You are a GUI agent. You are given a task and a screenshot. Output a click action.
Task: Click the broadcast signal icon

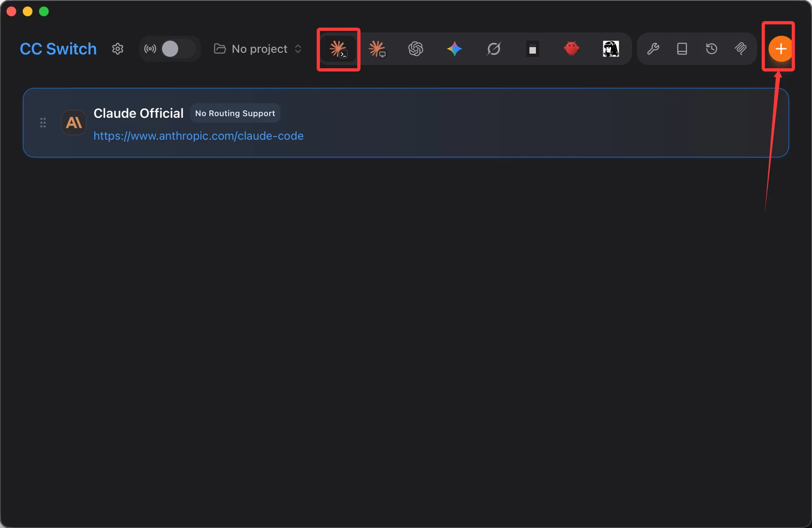[x=150, y=49]
